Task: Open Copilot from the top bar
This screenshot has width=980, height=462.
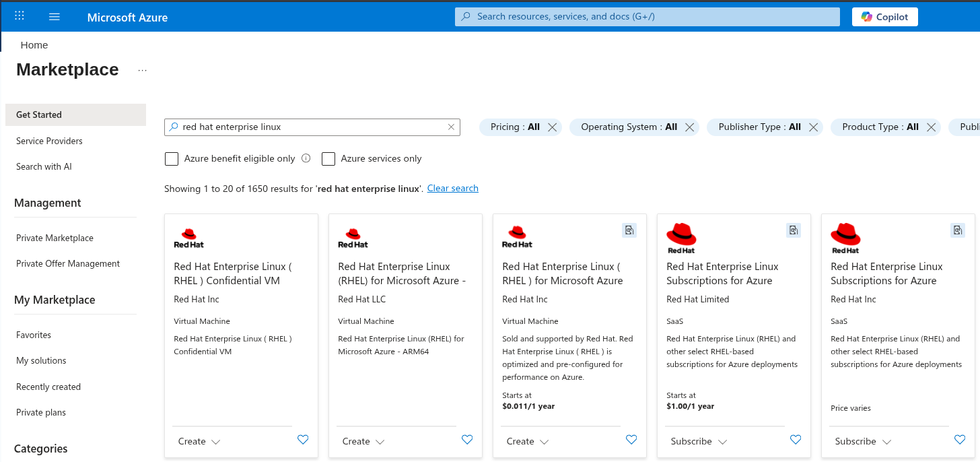Action: 884,17
